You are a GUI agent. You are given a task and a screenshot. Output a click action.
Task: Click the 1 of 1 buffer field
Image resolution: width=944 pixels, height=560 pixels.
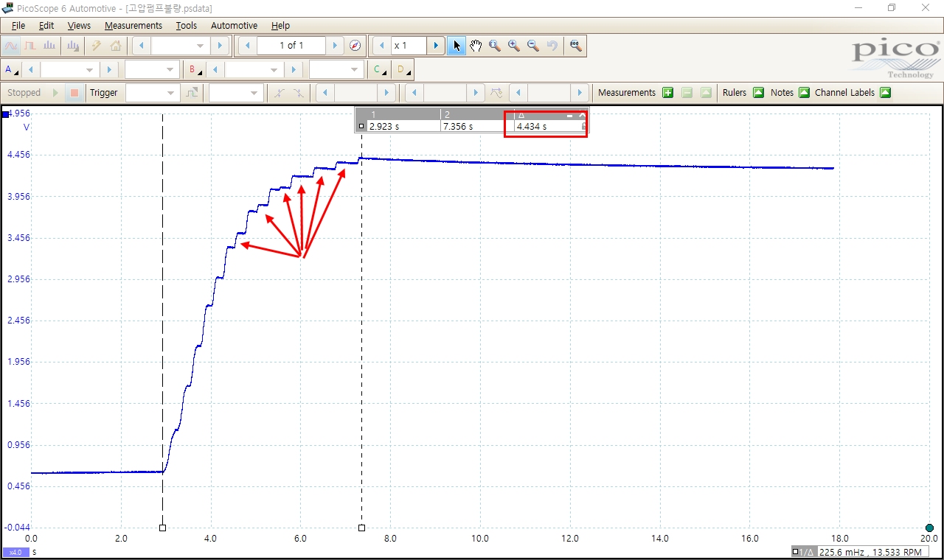click(x=291, y=46)
